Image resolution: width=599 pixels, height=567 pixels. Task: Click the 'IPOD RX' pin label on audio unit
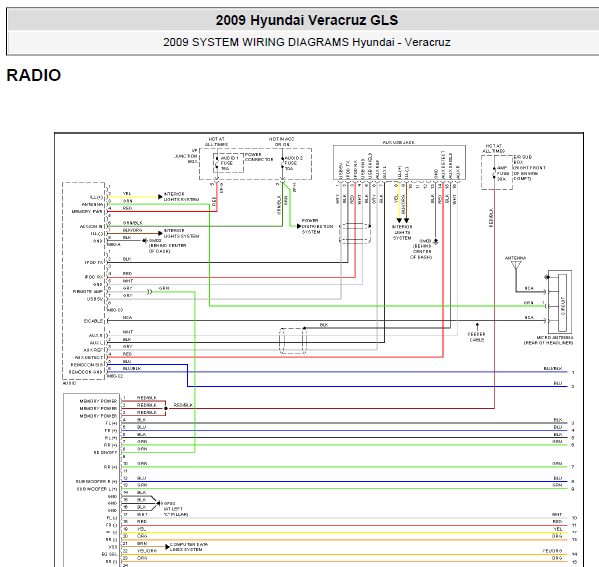[94, 277]
